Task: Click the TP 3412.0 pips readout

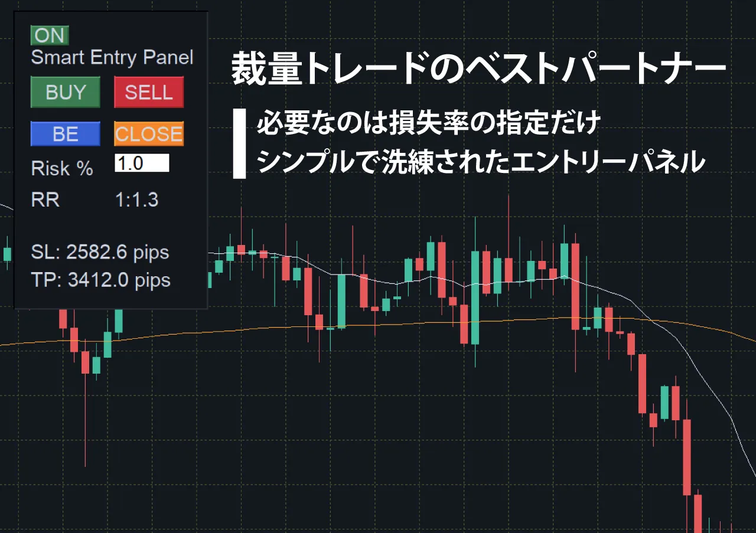Action: click(100, 280)
